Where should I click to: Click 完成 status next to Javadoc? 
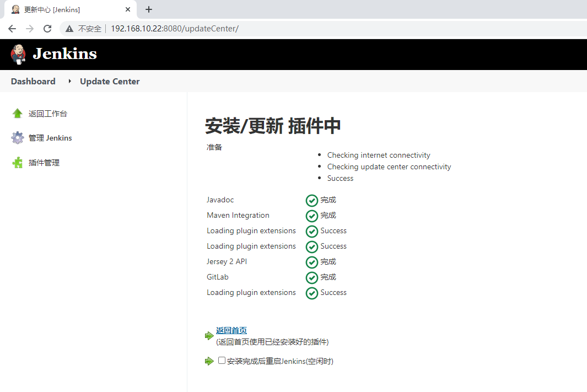tap(328, 200)
